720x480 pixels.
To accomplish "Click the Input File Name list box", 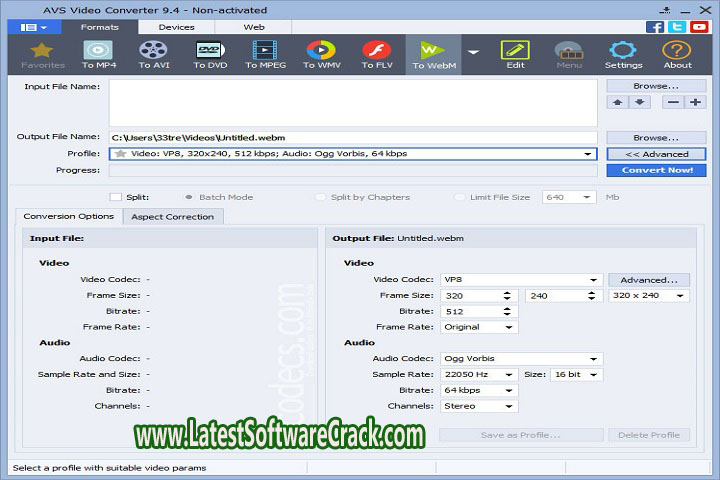I will click(353, 103).
